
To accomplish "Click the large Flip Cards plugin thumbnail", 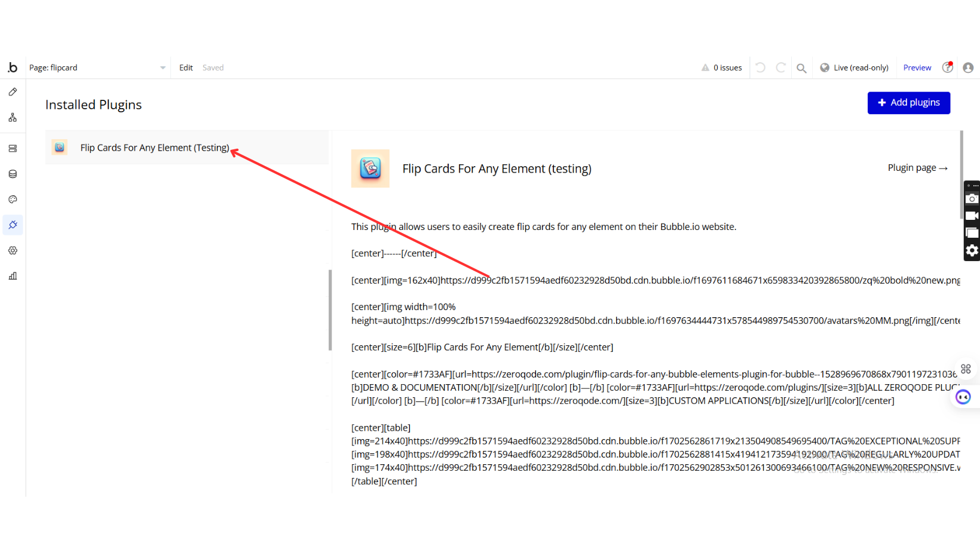I will [x=370, y=168].
